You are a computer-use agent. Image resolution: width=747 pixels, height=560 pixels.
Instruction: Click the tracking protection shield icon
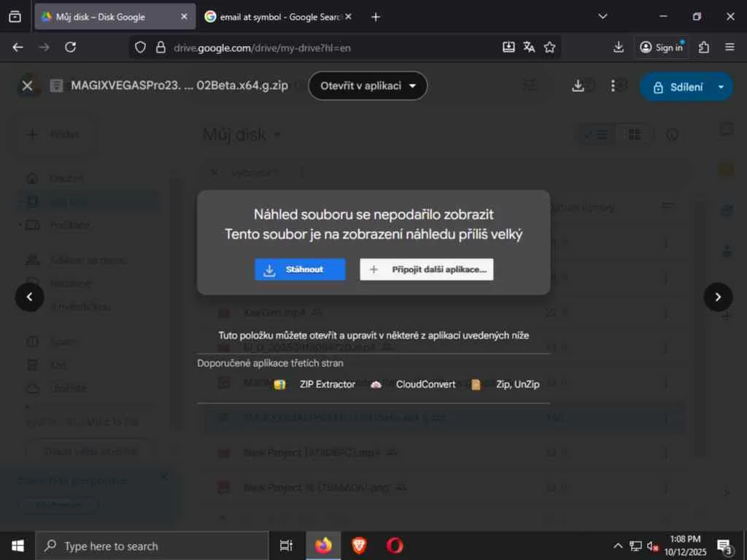[x=140, y=47]
